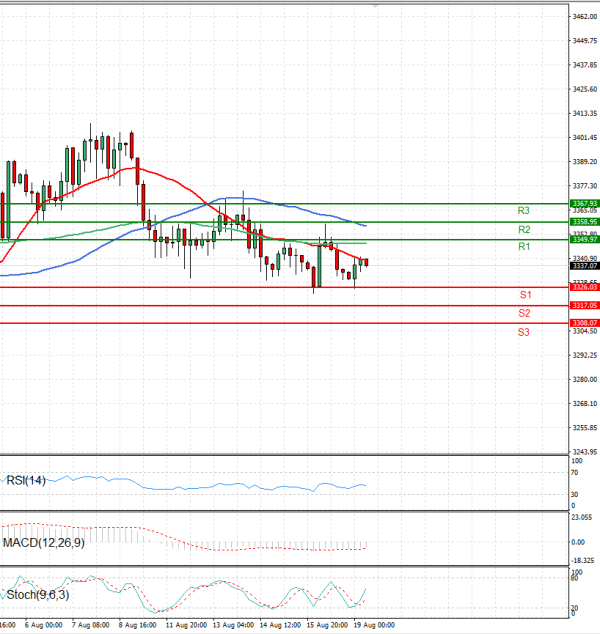Click the 3268.10 price axis value

[585, 404]
